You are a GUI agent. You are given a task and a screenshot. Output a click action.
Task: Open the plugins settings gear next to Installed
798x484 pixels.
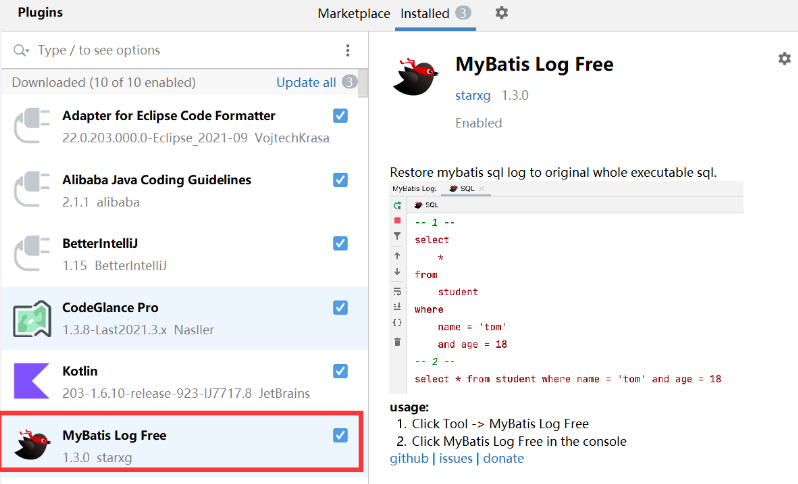point(501,13)
